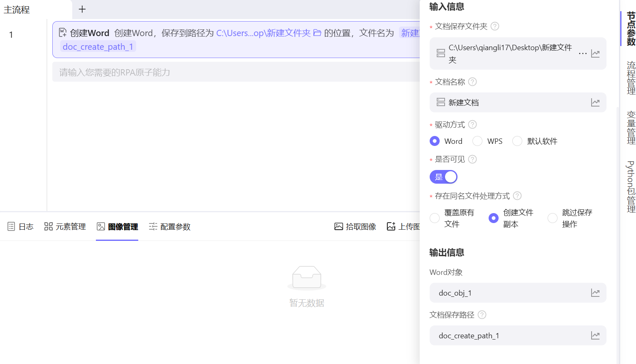Select the WPS driver radio button

pos(477,141)
